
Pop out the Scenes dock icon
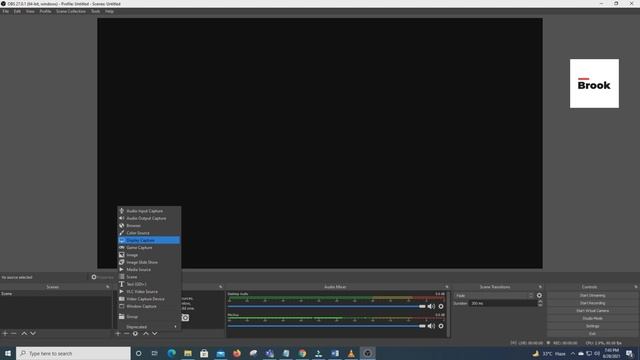(x=108, y=287)
